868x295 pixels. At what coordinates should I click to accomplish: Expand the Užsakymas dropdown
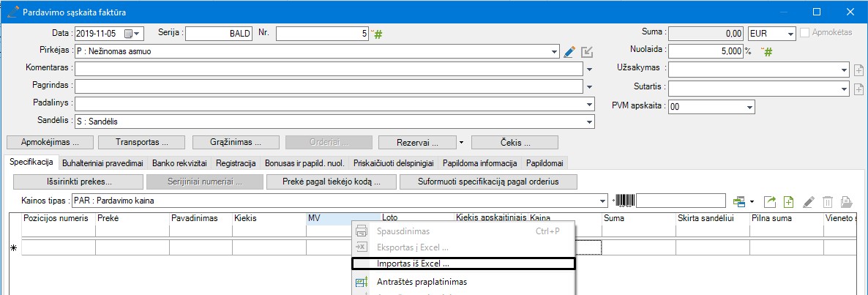coord(844,70)
